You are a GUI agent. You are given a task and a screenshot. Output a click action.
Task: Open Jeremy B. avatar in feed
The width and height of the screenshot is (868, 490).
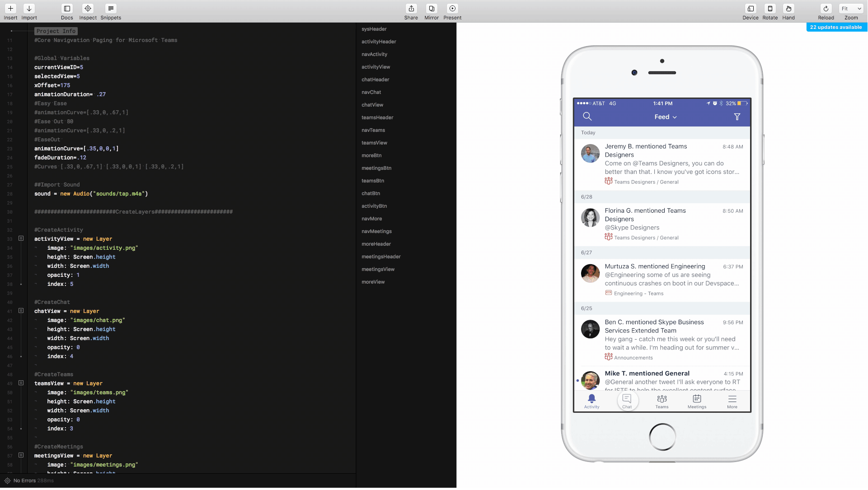tap(590, 154)
